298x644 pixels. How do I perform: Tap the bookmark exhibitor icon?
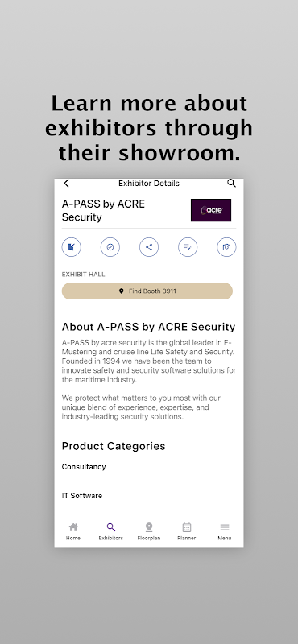tap(72, 247)
